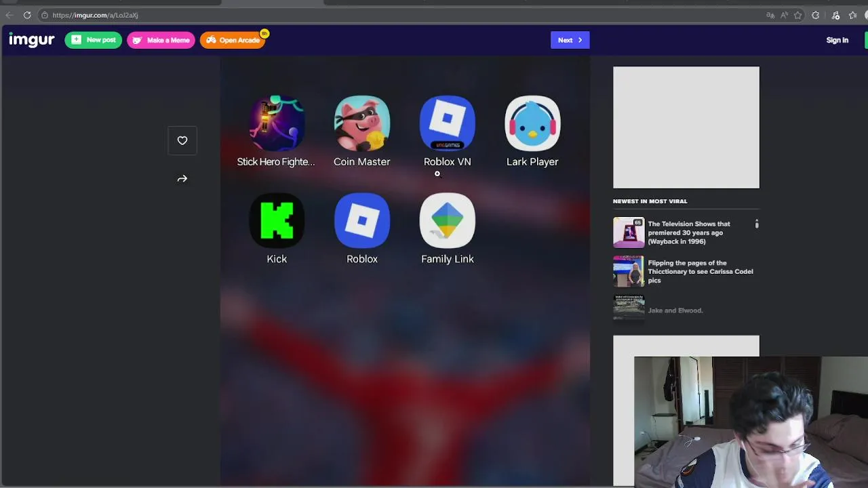Go to the Next post
868x488 pixels.
coord(570,40)
